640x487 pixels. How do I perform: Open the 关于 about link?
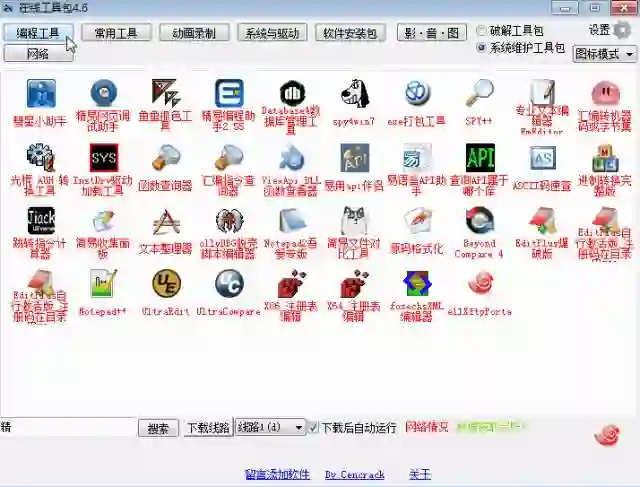(420, 474)
